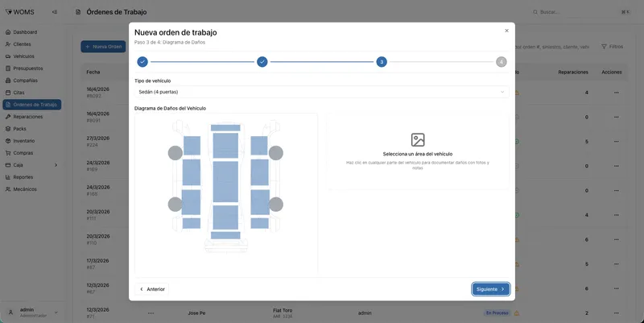Click the WOMS logo in sidebar
This screenshot has height=323, width=644.
click(x=19, y=12)
